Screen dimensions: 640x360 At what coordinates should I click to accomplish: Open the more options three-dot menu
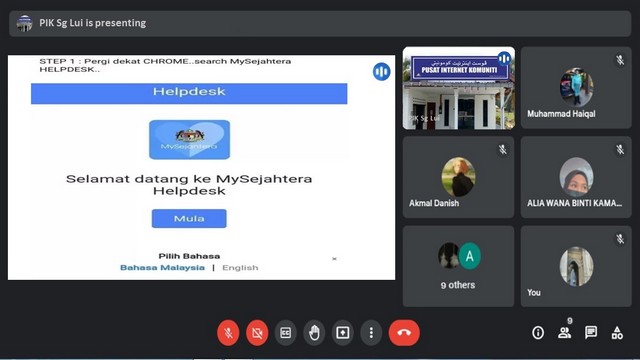pos(371,333)
